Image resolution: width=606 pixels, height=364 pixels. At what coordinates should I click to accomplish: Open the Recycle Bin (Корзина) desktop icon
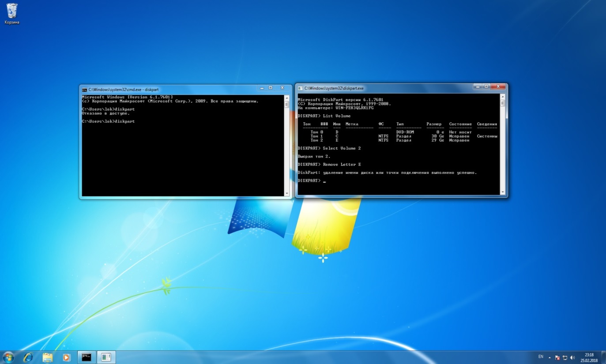coord(12,13)
